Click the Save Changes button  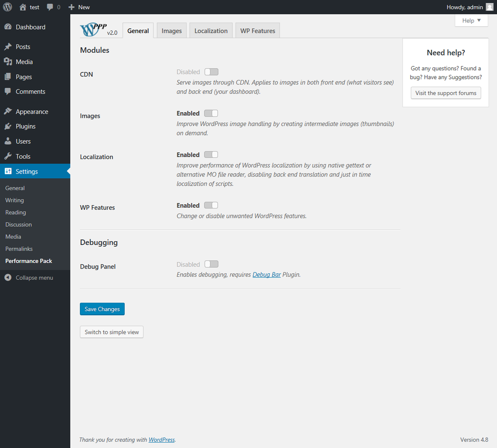[x=102, y=309]
